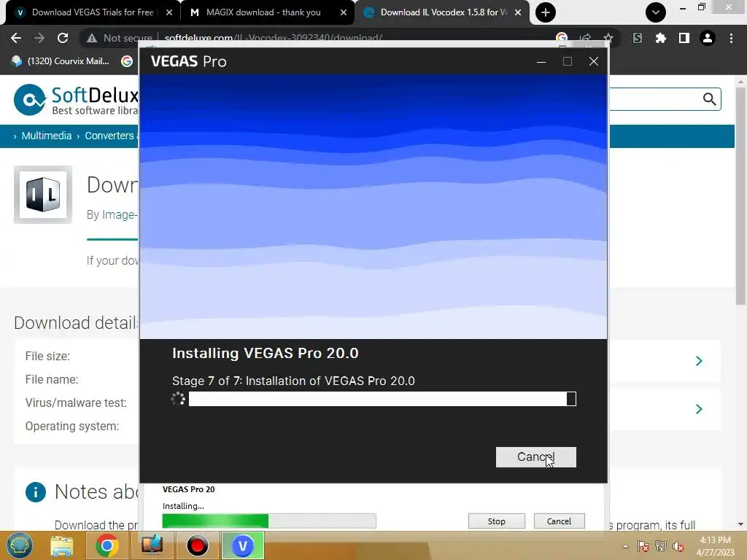Click the SoftDeluxe logo

coord(76,100)
